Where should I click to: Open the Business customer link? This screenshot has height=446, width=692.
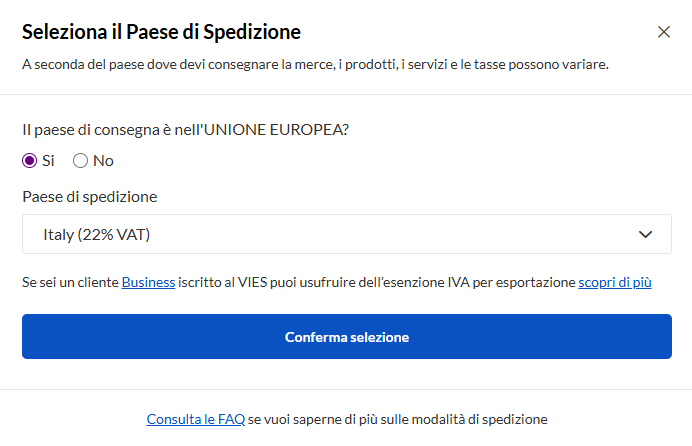click(x=148, y=283)
